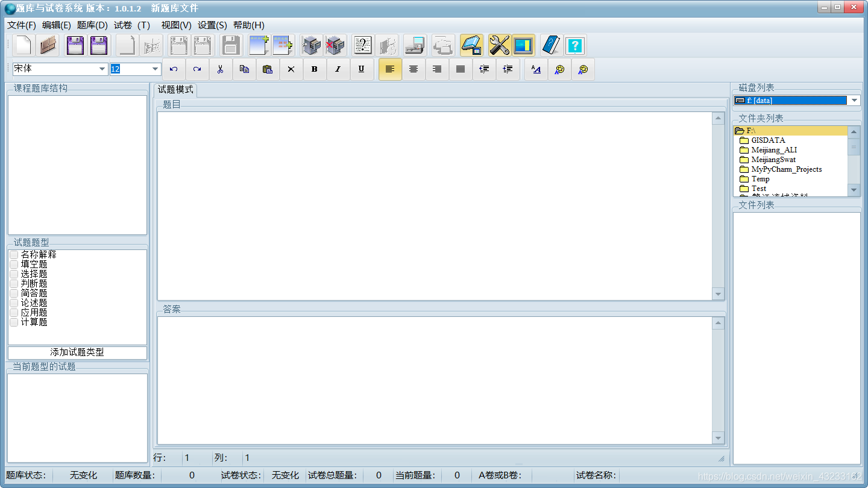The width and height of the screenshot is (868, 488).
Task: Click the blank page New file icon
Action: (24, 45)
